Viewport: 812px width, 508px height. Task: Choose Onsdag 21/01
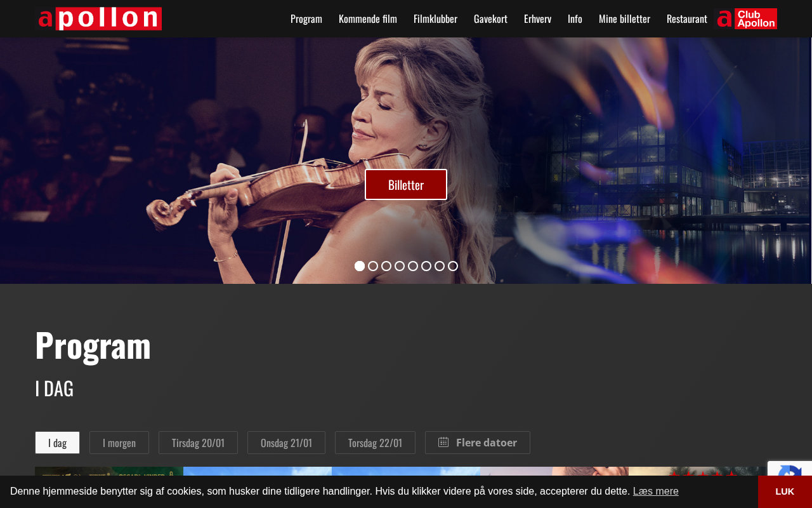[286, 443]
